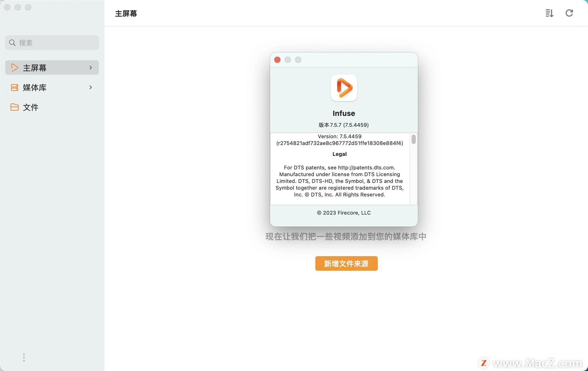Click the Infuse app icon in about dialog

344,88
